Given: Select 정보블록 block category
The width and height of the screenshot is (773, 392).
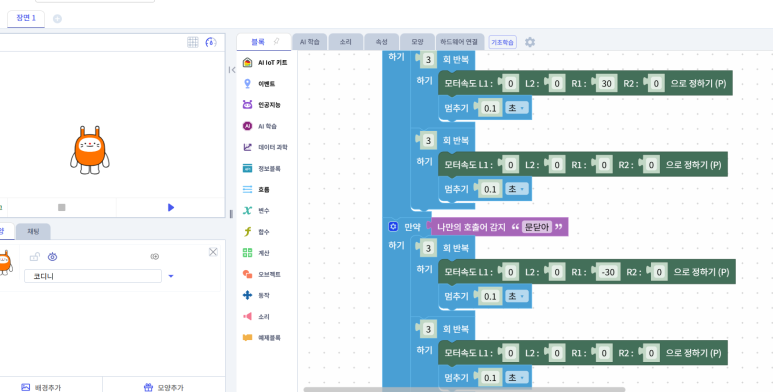Looking at the screenshot, I should coord(262,169).
